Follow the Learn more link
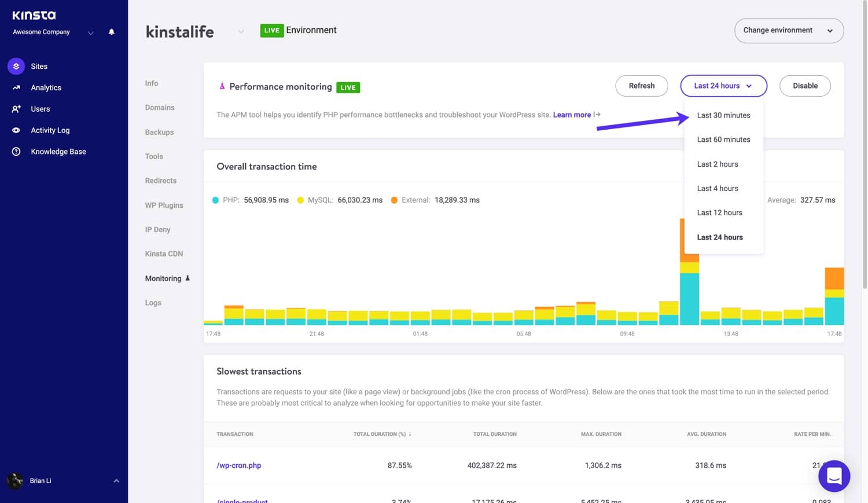 click(x=572, y=115)
